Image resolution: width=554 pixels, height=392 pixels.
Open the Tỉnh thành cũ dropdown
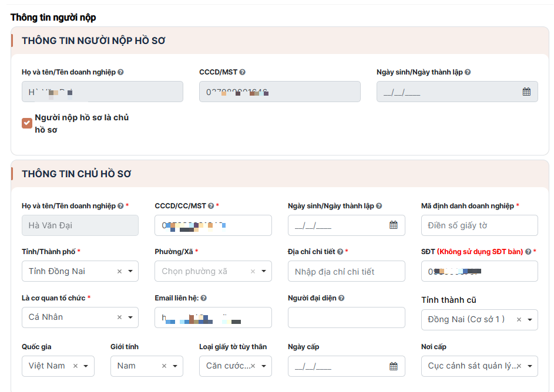click(529, 320)
